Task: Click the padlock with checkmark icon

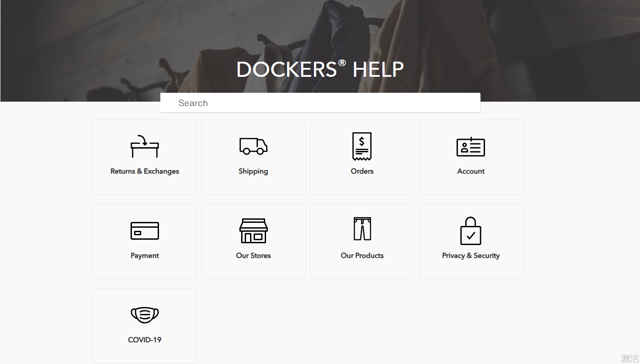Action: (x=471, y=231)
